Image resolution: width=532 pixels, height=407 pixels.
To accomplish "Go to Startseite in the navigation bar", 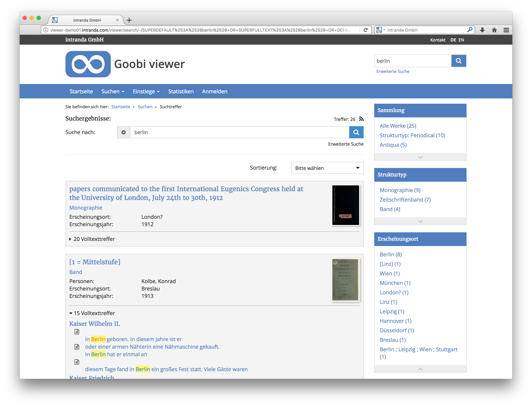I will pos(81,91).
